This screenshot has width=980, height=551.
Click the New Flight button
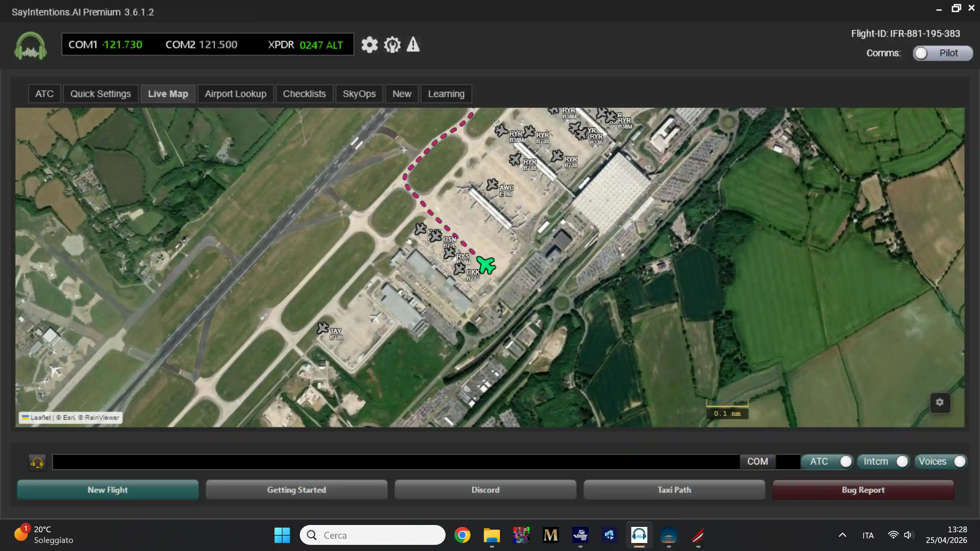(108, 490)
